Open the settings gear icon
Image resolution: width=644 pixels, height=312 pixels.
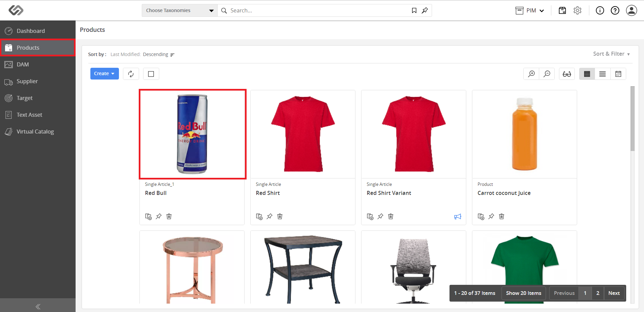tap(577, 10)
